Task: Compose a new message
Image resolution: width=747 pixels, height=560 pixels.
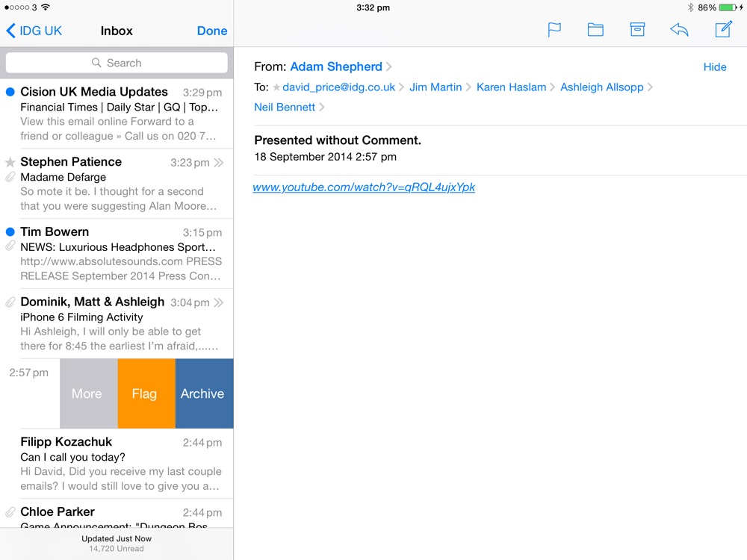Action: pos(723,29)
